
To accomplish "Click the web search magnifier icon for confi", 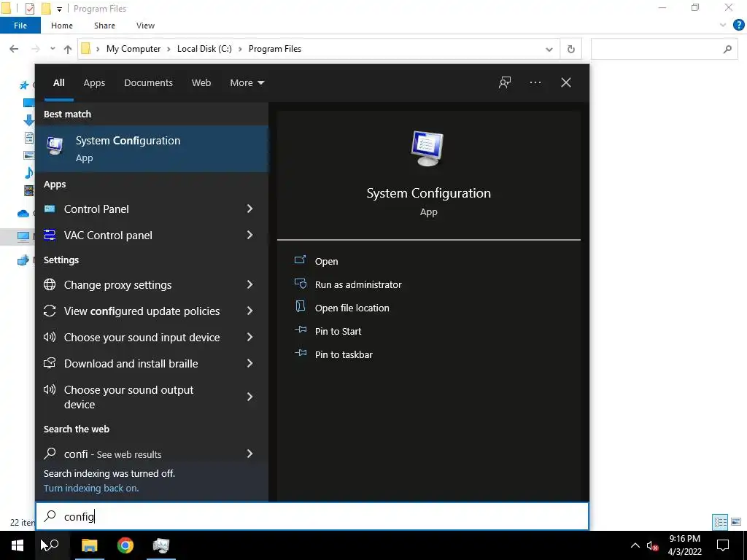I will pos(50,454).
